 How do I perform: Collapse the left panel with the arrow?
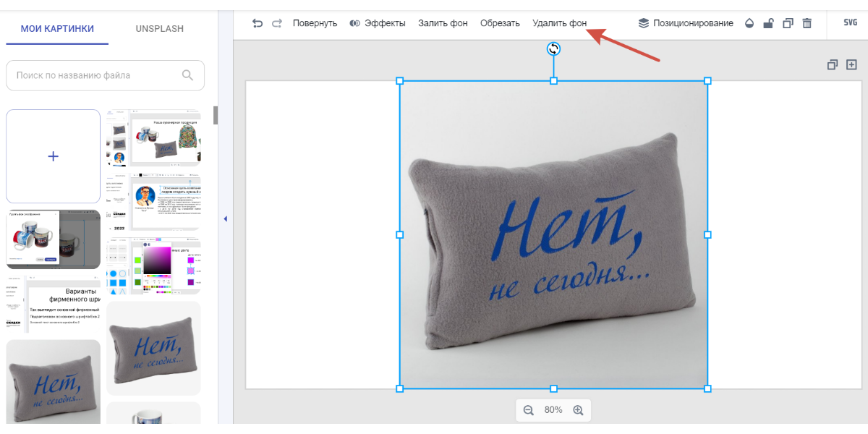225,218
